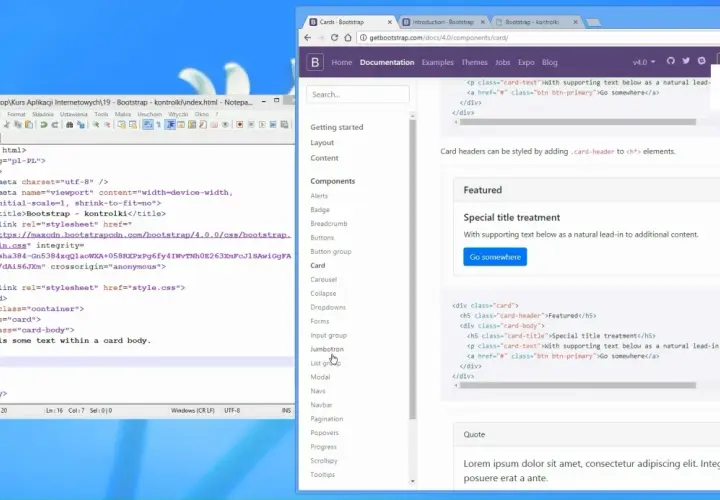View site information icon in address bar
Viewport: 720px width, 500px height.
[x=363, y=38]
